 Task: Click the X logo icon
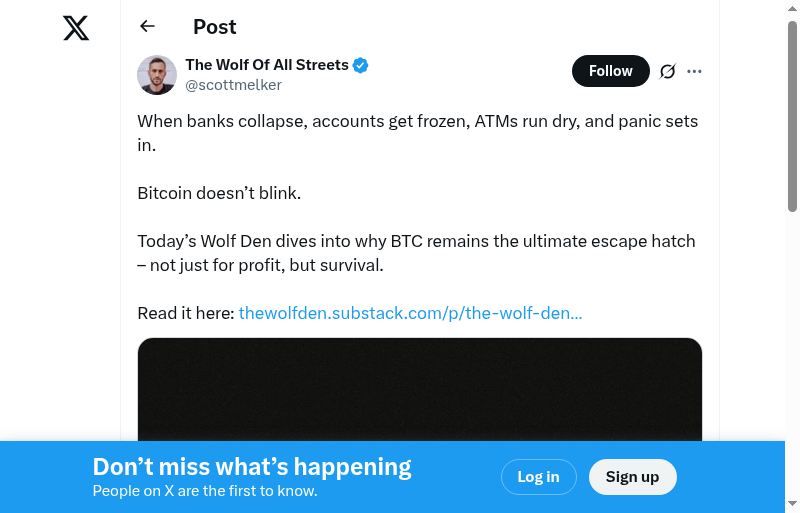click(x=76, y=28)
